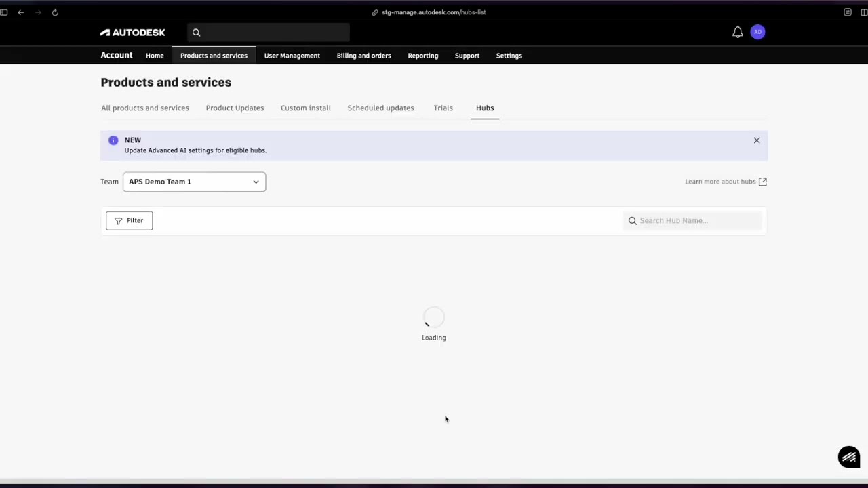Dismiss the NEW banner with the X
Viewport: 868px width, 488px height.
point(757,140)
